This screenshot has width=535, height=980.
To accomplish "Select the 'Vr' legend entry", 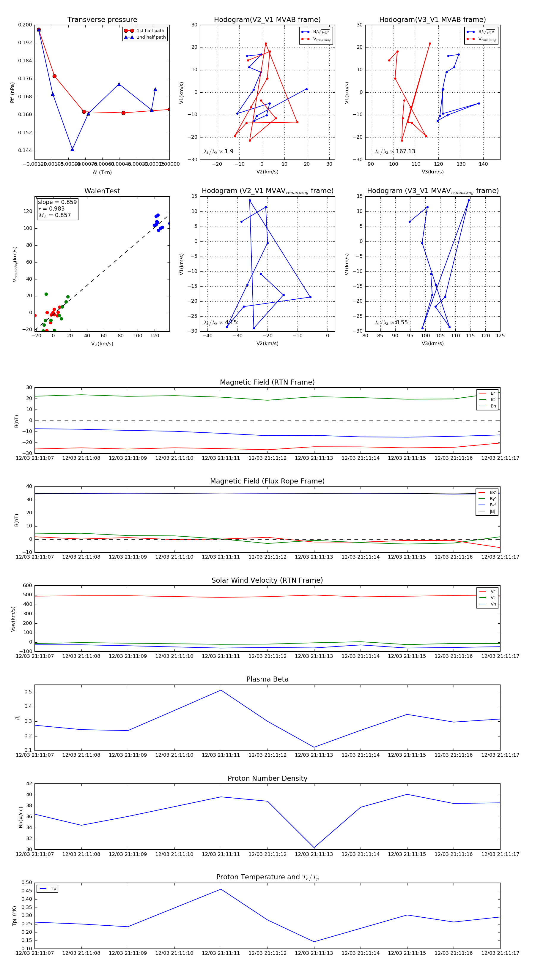I will tap(487, 591).
